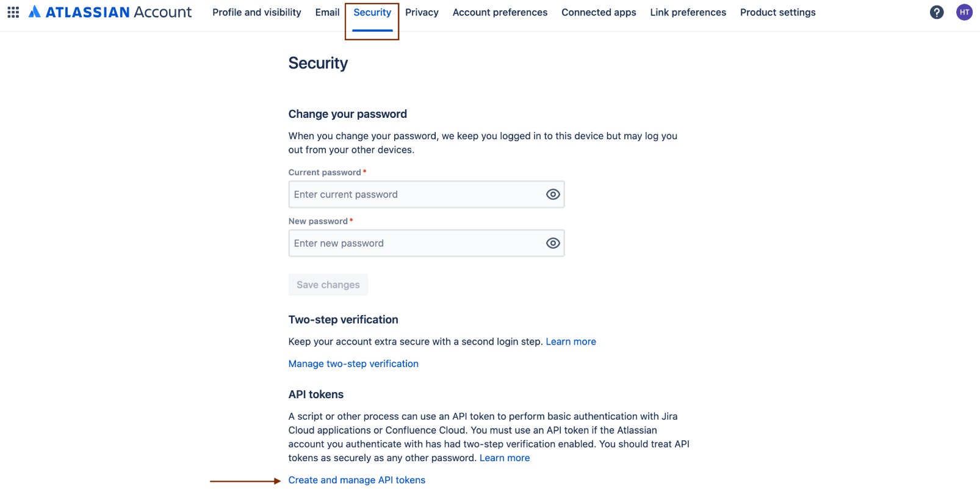View the Connected apps tab
Image resolution: width=980 pixels, height=499 pixels.
pyautogui.click(x=599, y=12)
